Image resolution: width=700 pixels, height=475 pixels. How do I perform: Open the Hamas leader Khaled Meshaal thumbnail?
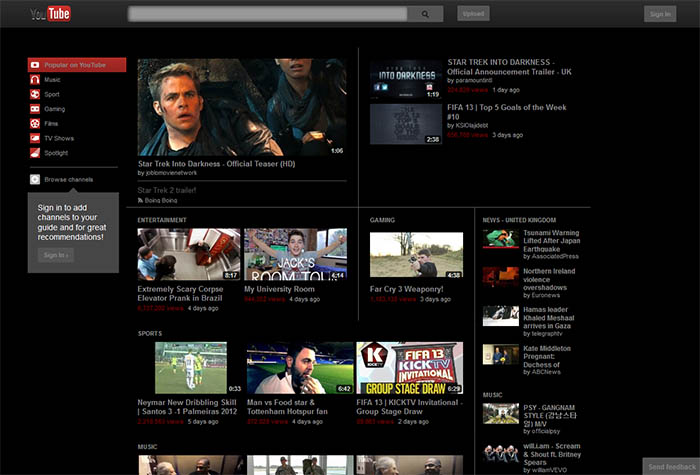coord(501,316)
